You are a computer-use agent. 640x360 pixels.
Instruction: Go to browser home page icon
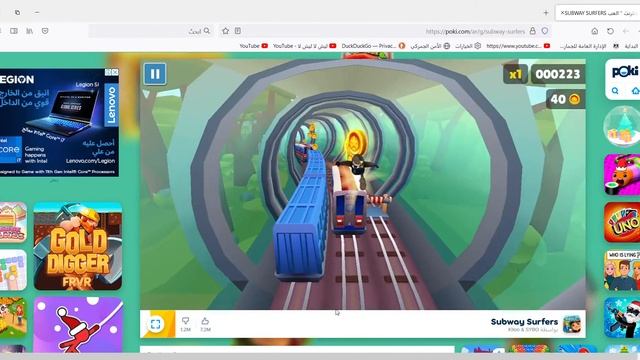pos(595,31)
